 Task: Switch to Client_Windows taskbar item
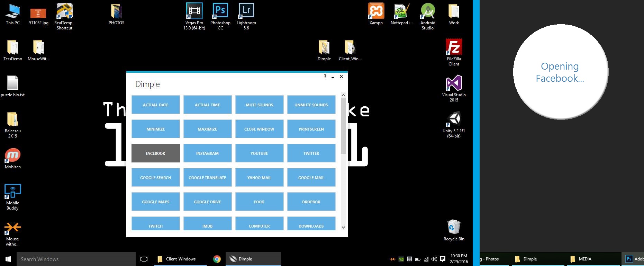(x=181, y=259)
